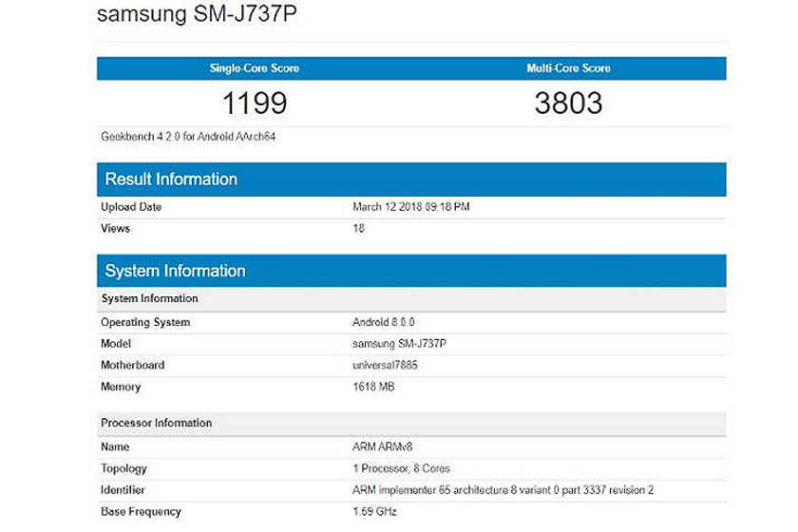Click the 'Upload Date' label
This screenshot has height=532, width=798.
tap(131, 207)
